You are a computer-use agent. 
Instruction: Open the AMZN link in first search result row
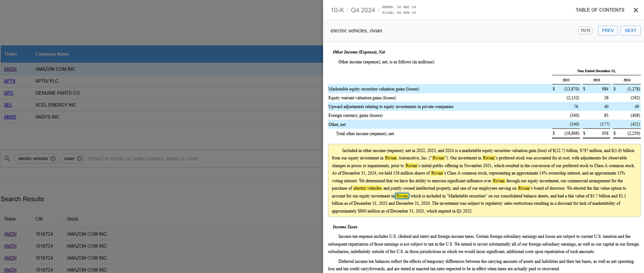click(x=10, y=234)
